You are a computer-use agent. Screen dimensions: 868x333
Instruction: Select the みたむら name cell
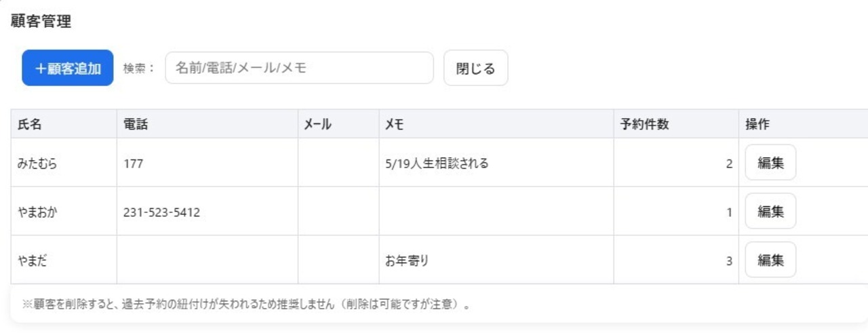pos(64,163)
